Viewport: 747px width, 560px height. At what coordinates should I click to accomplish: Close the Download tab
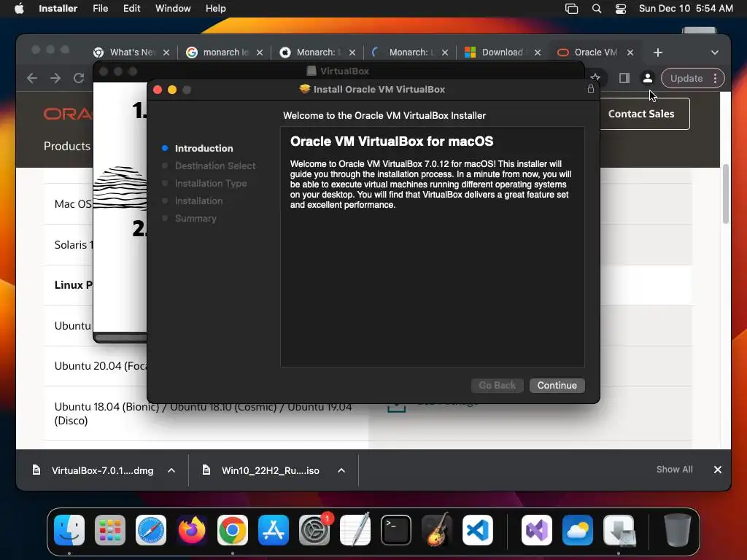pos(538,52)
